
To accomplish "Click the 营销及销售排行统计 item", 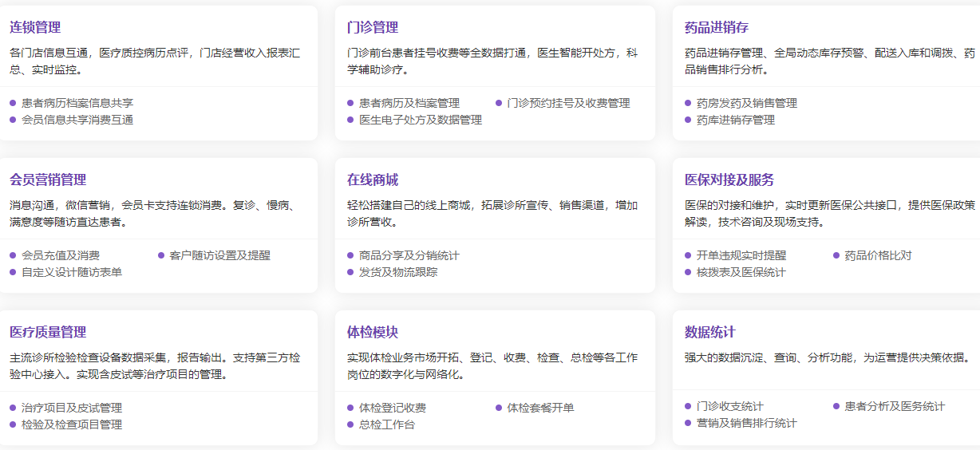I will 747,423.
